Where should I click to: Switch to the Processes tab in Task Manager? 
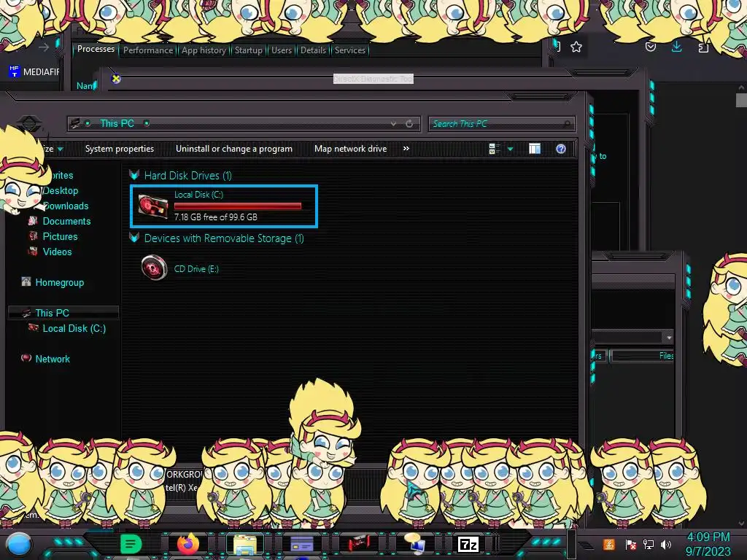[x=96, y=49]
